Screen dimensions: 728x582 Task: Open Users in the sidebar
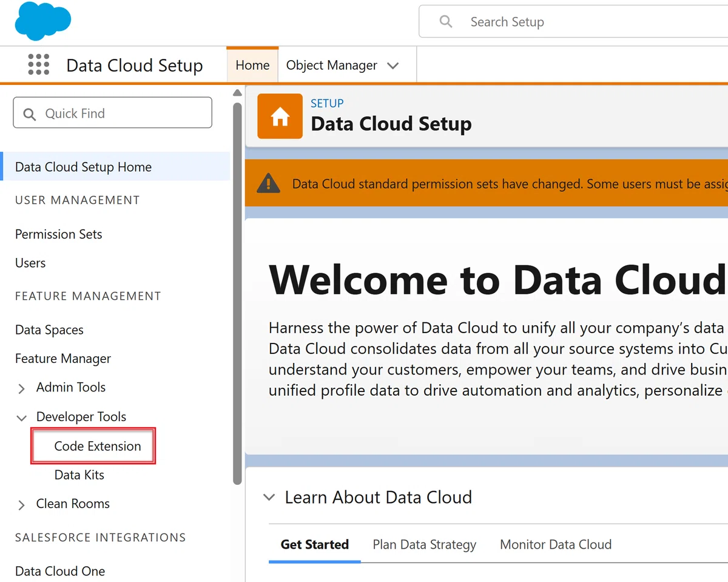30,263
